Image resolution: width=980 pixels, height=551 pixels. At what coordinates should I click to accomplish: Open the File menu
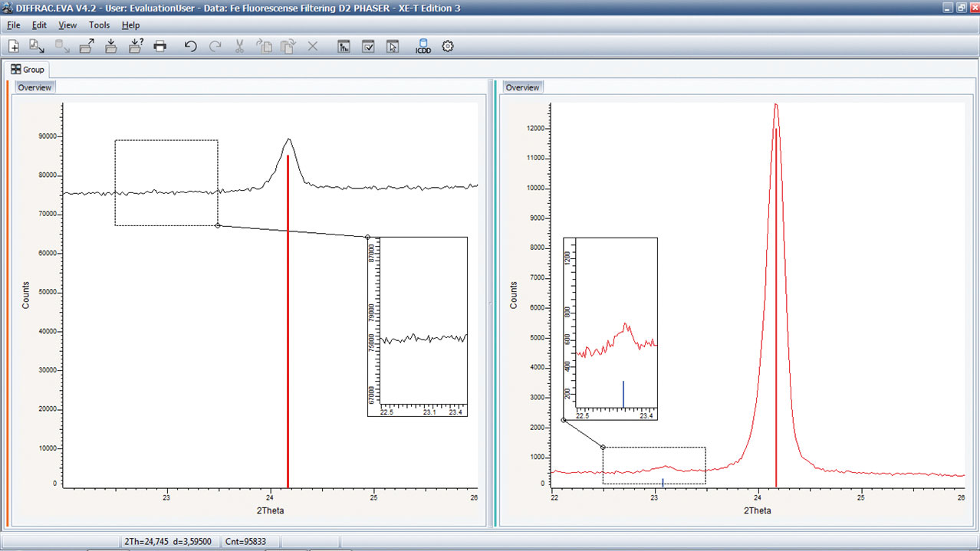pos(13,25)
